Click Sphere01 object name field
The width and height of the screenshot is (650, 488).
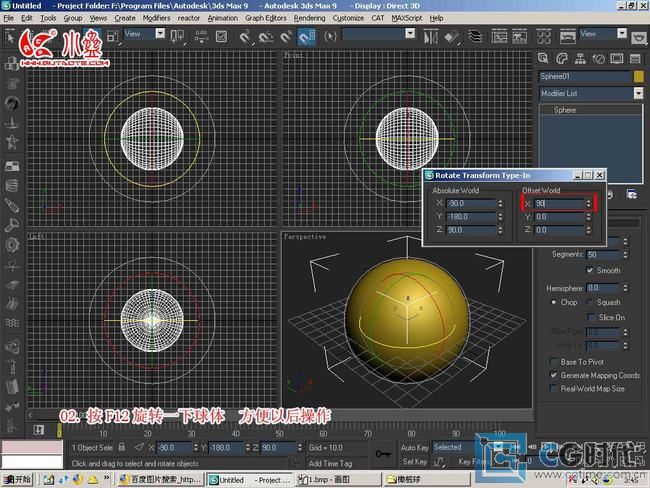coord(585,76)
